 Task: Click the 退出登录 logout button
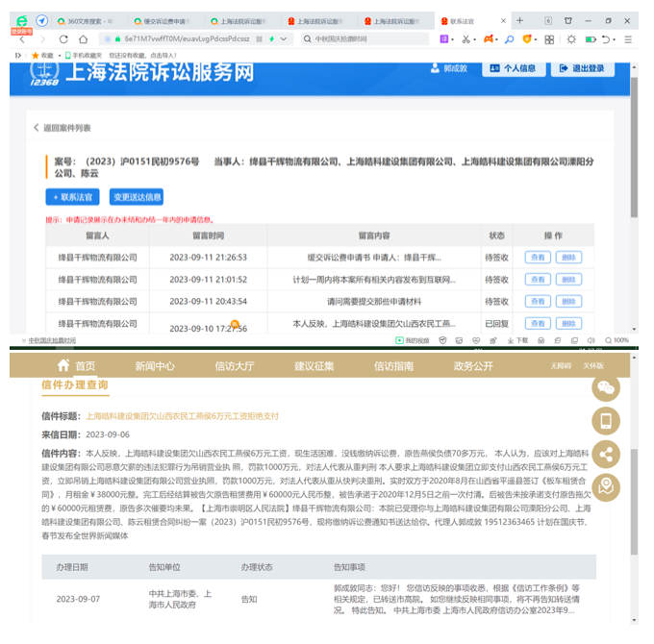click(x=583, y=69)
